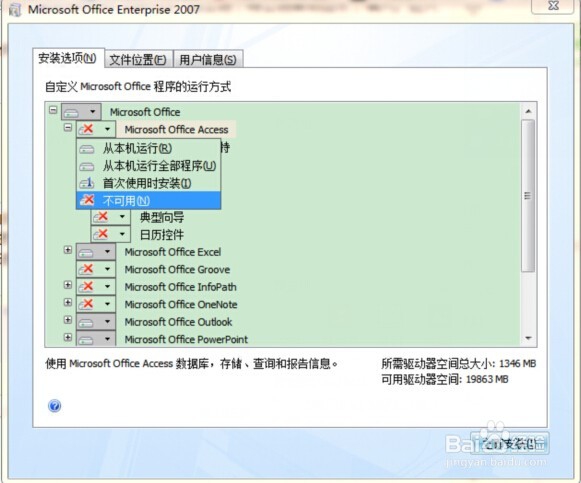Select the Microsoft Office Outlook tree item
The image size is (581, 483).
[178, 322]
